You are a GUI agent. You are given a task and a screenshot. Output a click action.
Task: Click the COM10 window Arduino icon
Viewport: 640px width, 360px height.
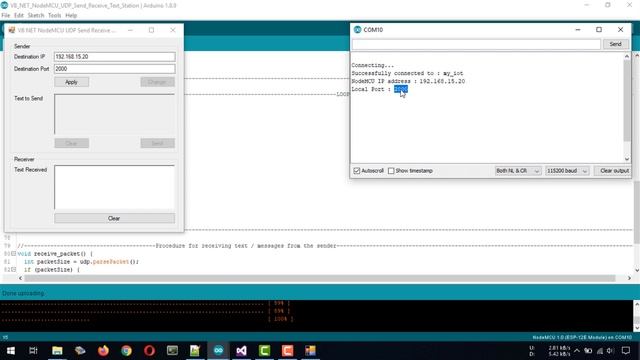pos(358,29)
